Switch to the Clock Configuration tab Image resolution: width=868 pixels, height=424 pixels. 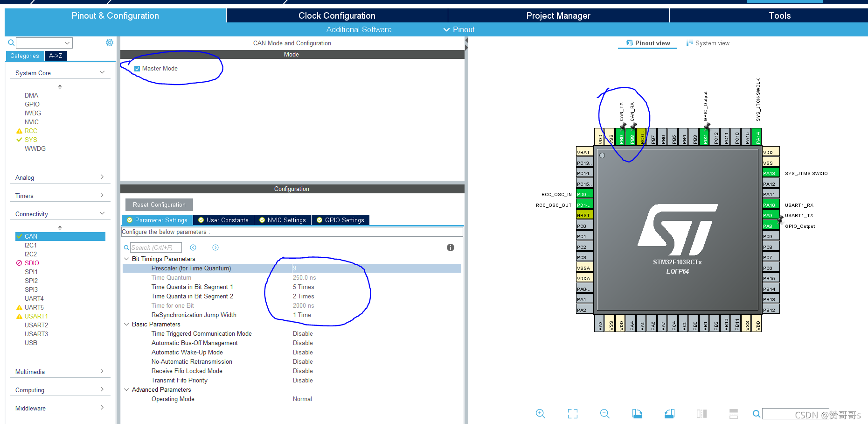click(337, 15)
